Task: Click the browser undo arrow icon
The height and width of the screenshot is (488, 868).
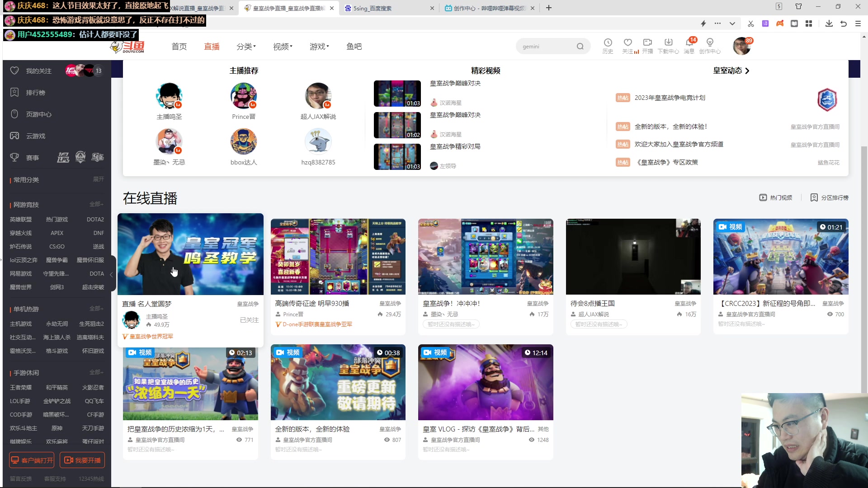Action: 844,23
